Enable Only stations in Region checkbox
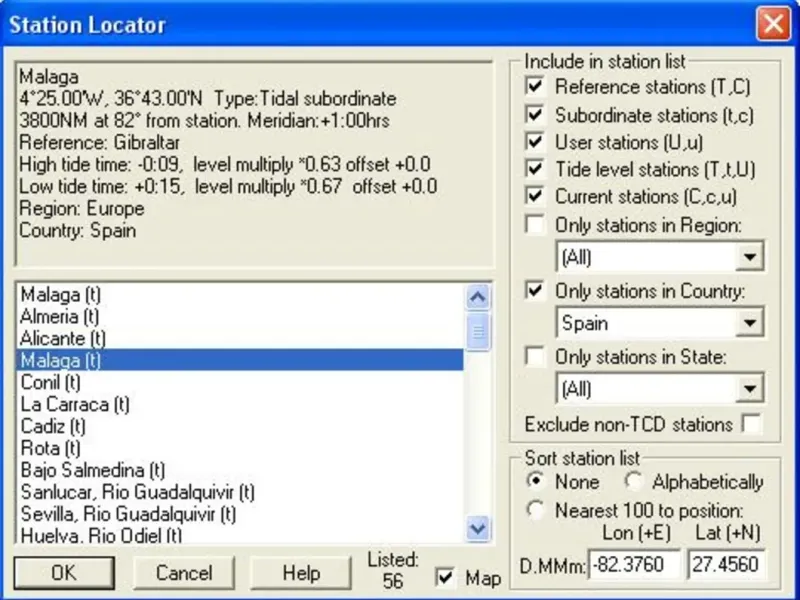 tap(535, 224)
